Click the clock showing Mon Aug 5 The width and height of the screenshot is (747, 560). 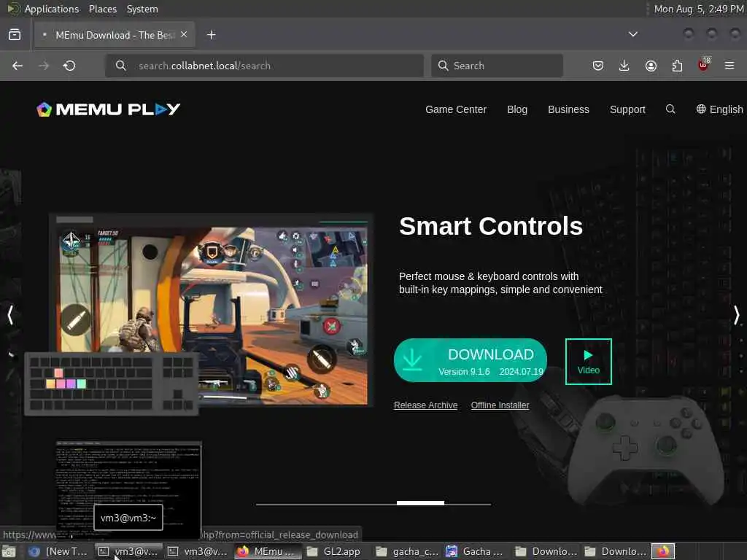coord(699,9)
